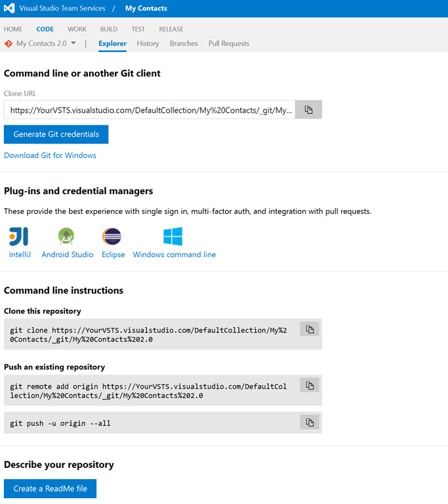Click Generate Git credentials button
Image resolution: width=448 pixels, height=504 pixels.
coord(56,135)
